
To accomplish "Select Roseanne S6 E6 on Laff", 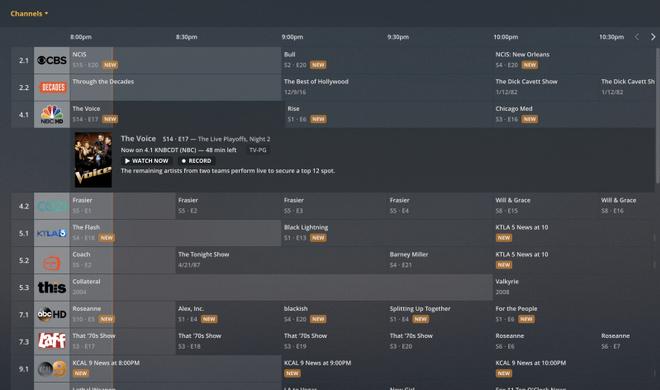I will [546, 342].
